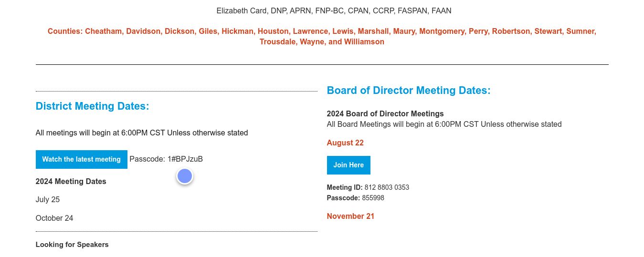Select the August 22 board meeting date
The height and width of the screenshot is (257, 644).
point(345,143)
